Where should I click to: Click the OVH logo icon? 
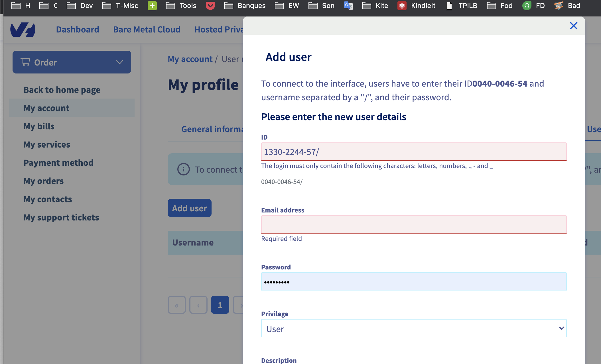click(23, 30)
